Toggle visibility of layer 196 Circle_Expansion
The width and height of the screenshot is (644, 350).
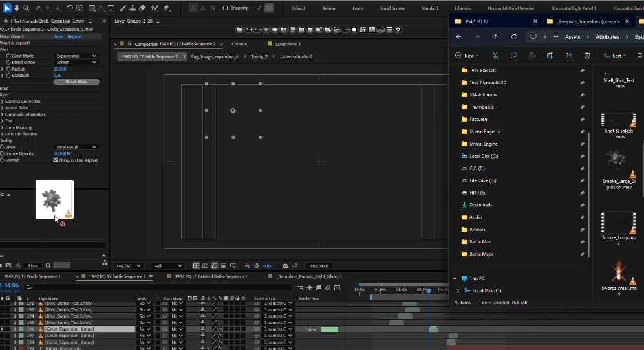coord(2,329)
